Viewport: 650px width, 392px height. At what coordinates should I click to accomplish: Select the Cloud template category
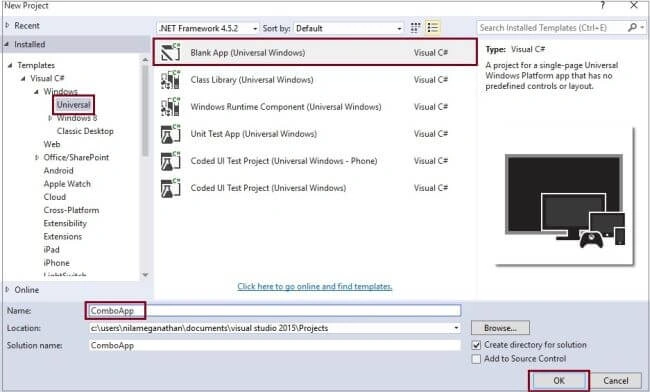coord(55,197)
